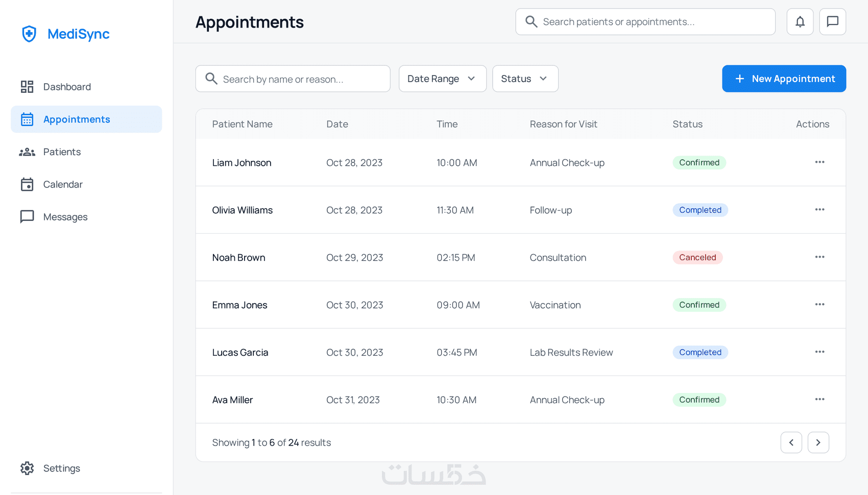Click the New Appointment button
Screen dimensions: 868x495
click(x=784, y=79)
